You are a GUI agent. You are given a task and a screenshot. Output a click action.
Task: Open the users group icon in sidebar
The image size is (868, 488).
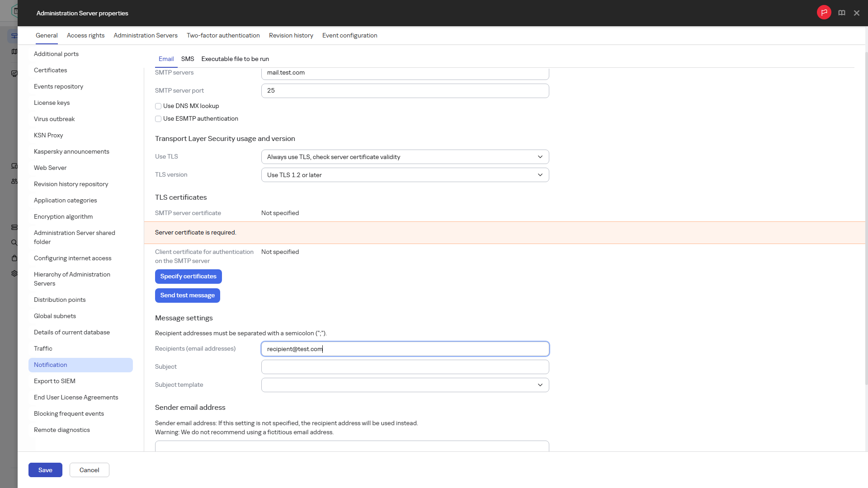(x=14, y=181)
